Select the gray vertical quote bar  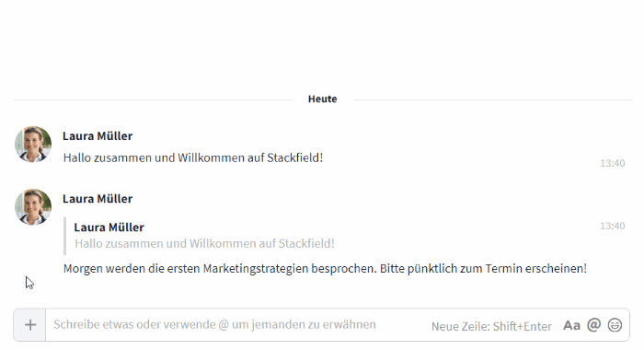[65, 236]
